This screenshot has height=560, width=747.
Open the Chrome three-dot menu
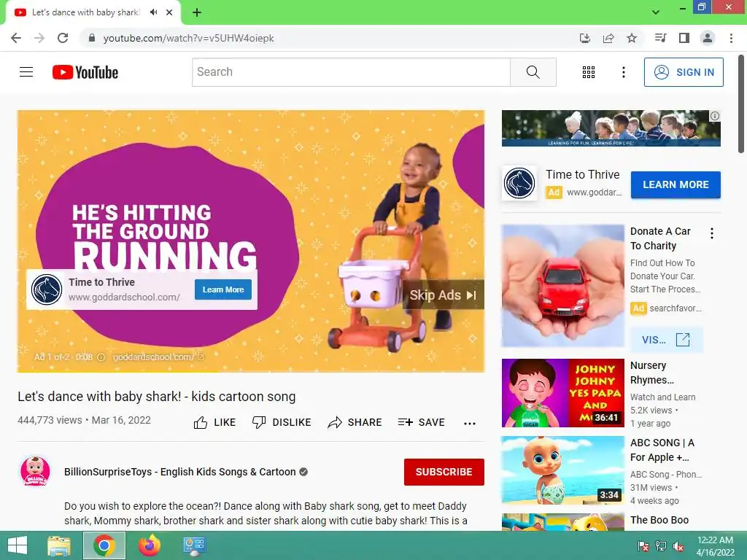(x=731, y=38)
